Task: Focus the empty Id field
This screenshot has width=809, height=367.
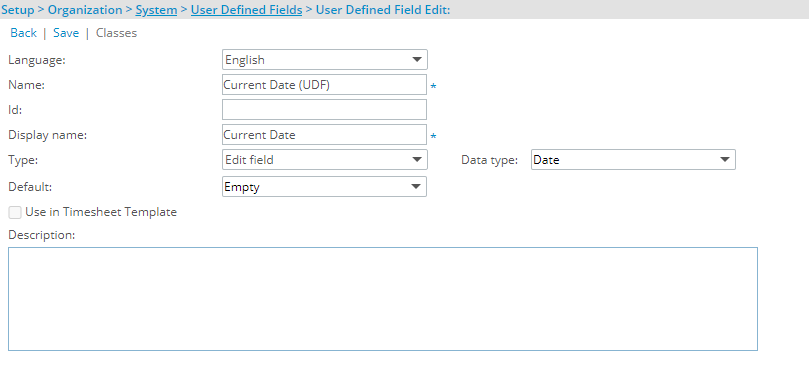Action: pos(325,109)
